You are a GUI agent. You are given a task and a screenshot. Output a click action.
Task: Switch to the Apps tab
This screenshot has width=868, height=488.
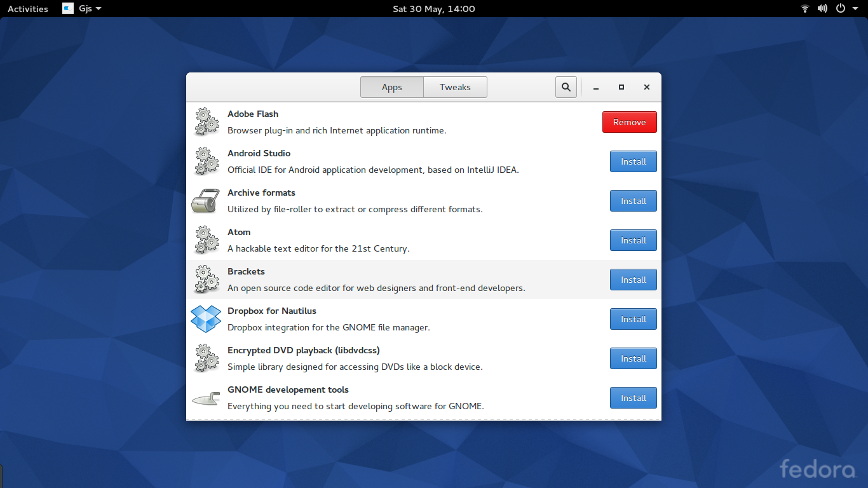(392, 87)
